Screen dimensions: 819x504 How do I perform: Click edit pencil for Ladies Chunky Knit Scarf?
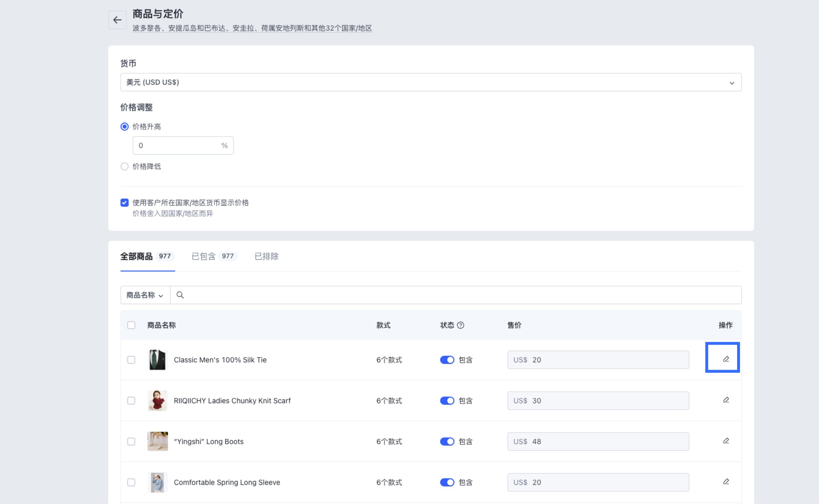(x=726, y=400)
